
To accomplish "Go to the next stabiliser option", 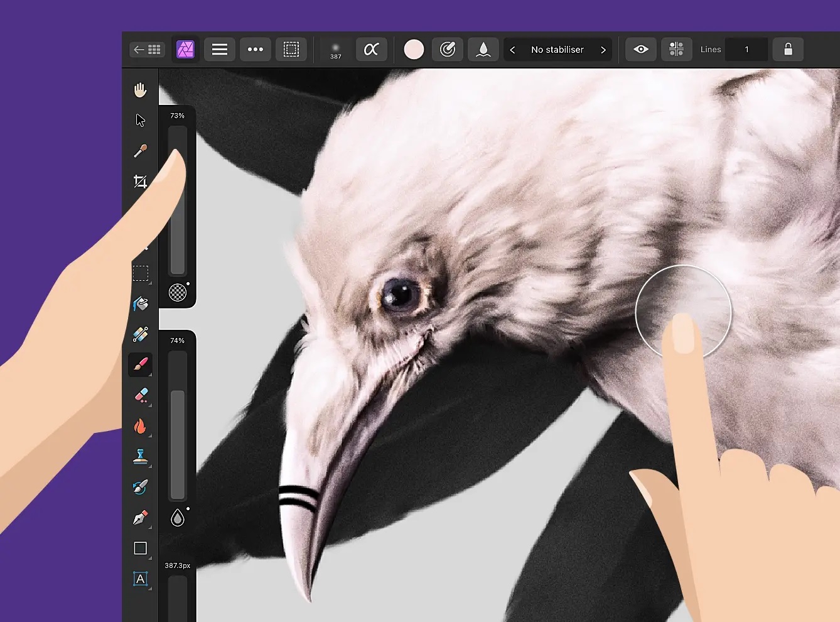I will click(603, 50).
